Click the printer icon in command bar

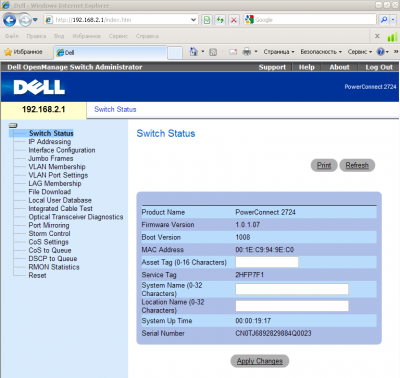coord(247,52)
